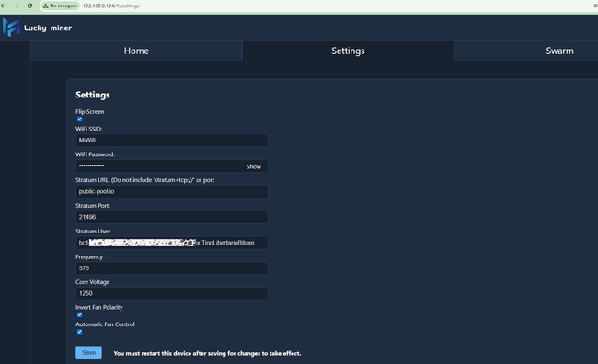The height and width of the screenshot is (364, 598).
Task: Click the Stratum URL field
Action: [172, 191]
